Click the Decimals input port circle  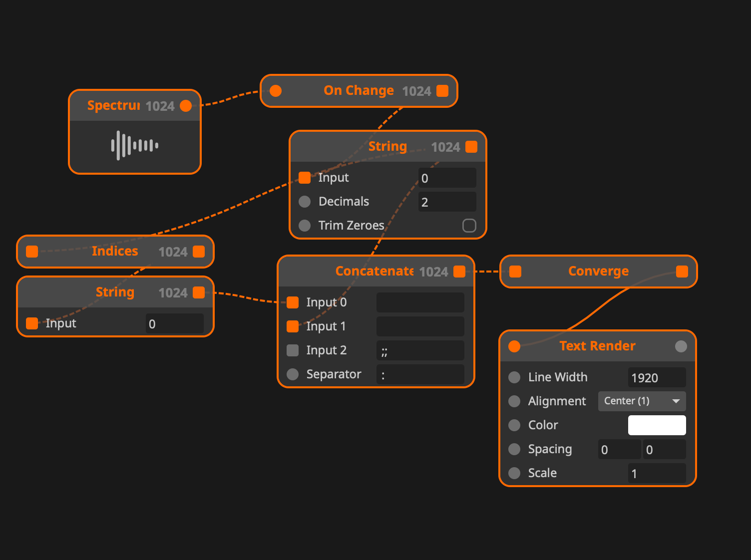(x=305, y=202)
